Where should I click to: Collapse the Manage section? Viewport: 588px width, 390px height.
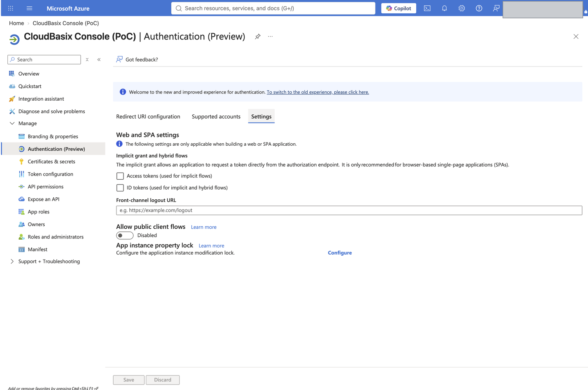pos(12,123)
